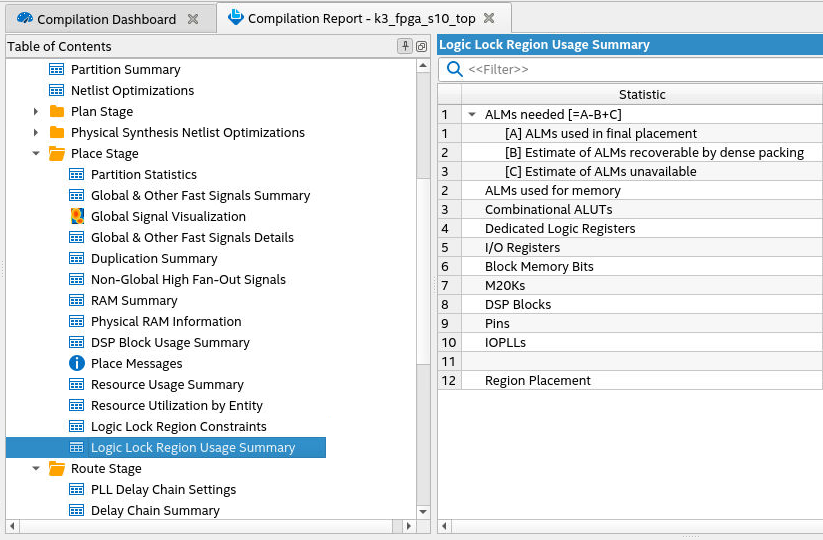Click the RAM Summary table icon
This screenshot has width=823, height=540.
77,300
